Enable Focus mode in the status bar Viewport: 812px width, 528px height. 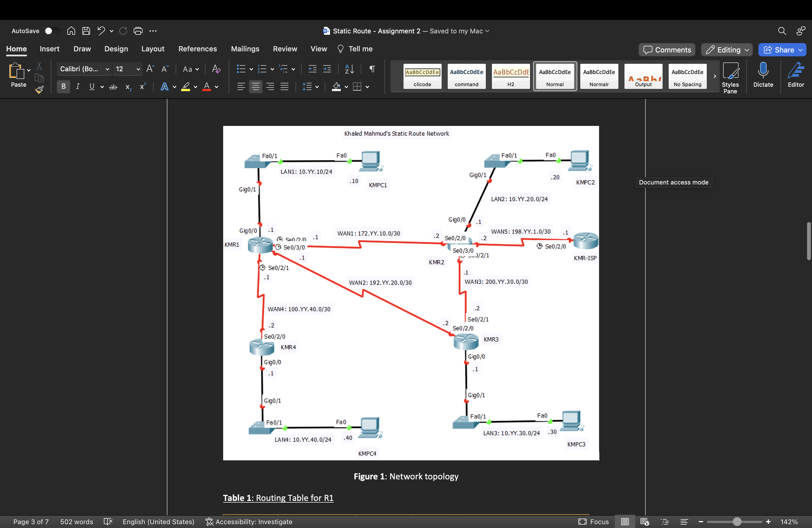click(x=594, y=522)
